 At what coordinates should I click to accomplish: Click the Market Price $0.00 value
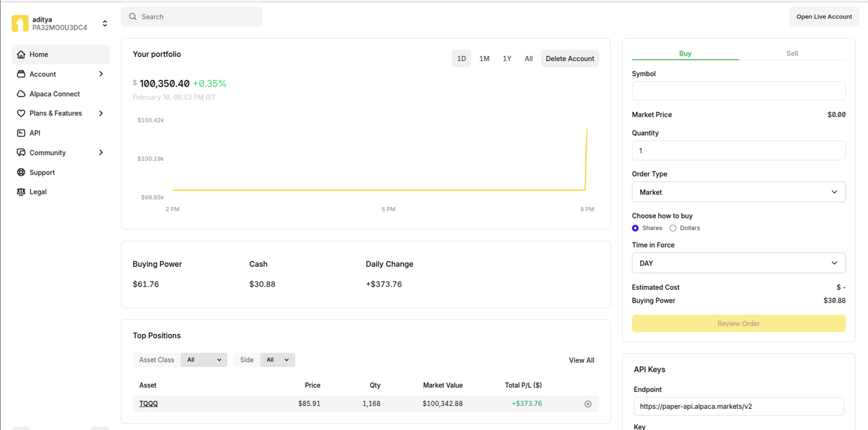tap(836, 114)
